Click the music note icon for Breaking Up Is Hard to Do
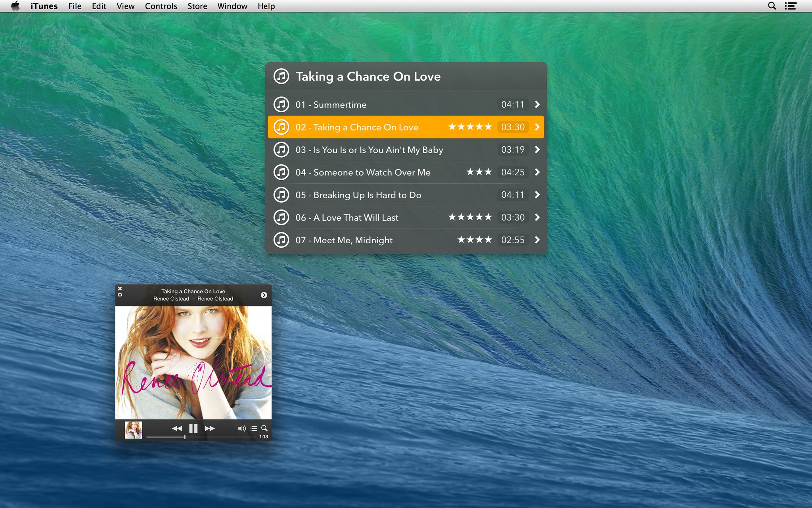Image resolution: width=812 pixels, height=508 pixels. click(x=281, y=195)
